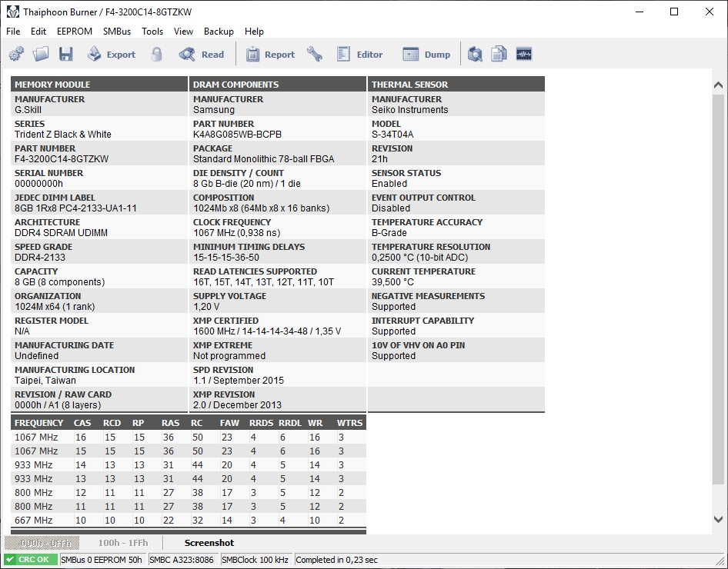Click Completed in 0,23 sec status text

tap(336, 560)
